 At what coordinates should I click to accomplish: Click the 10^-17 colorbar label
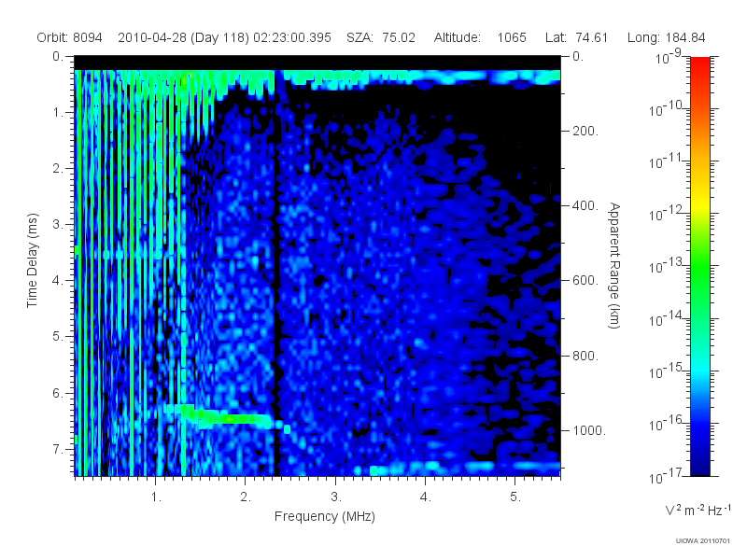[x=668, y=476]
